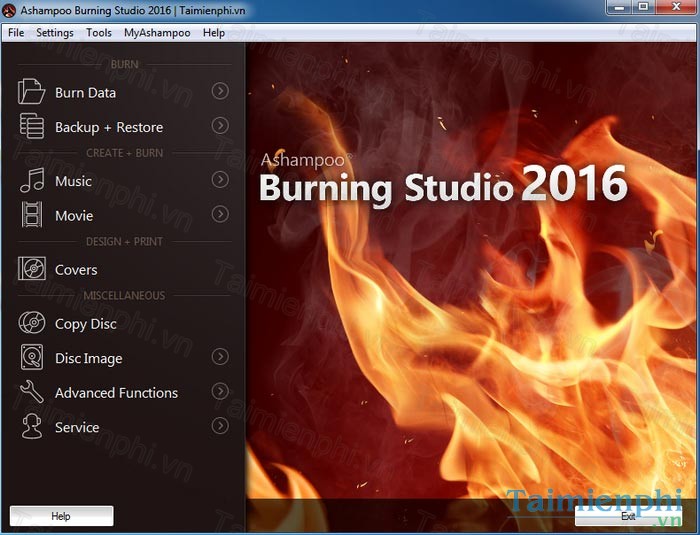Expand the Backup + Restore submenu arrow

coord(220,126)
